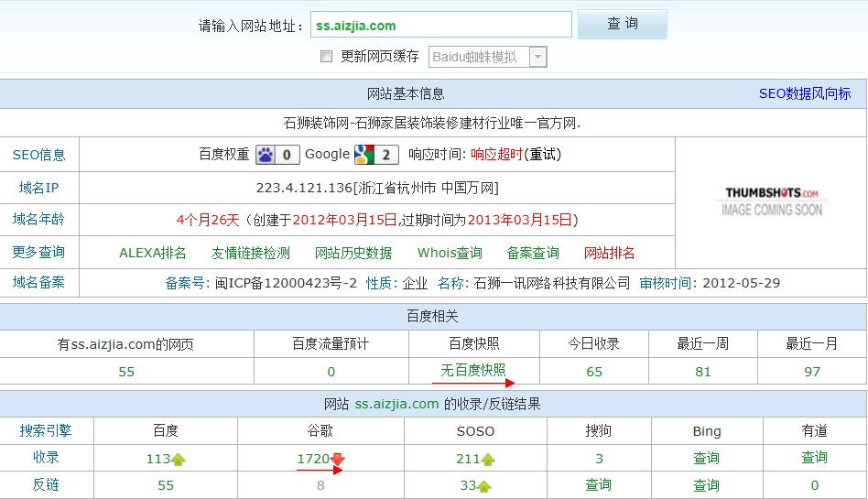Open the 备案查询 link
The width and height of the screenshot is (868, 499).
533,253
